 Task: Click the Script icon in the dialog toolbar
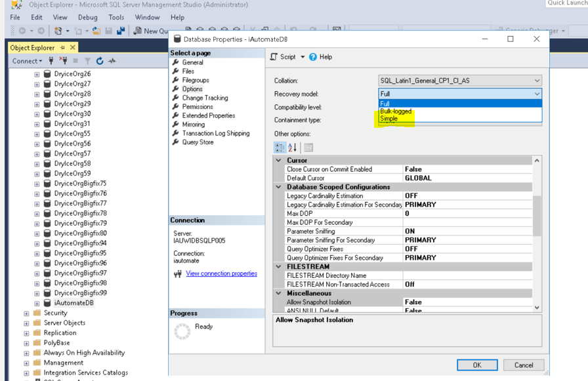(x=275, y=57)
